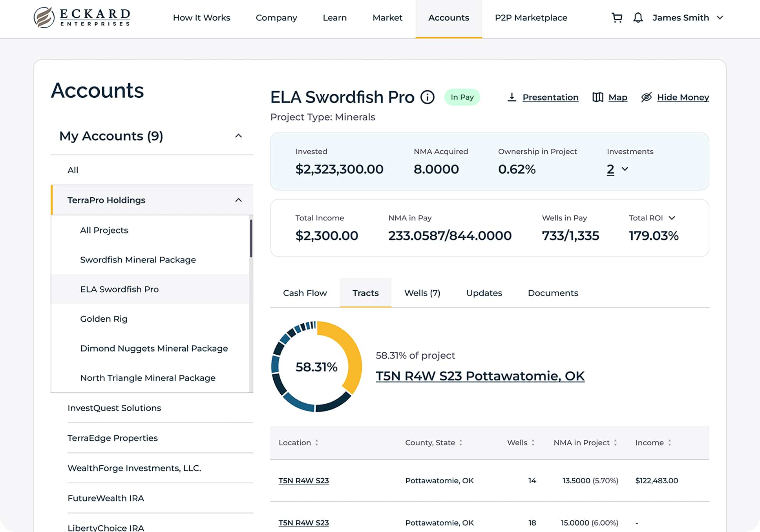Click the map icon beside Map link
The width and height of the screenshot is (760, 532).
pos(597,97)
